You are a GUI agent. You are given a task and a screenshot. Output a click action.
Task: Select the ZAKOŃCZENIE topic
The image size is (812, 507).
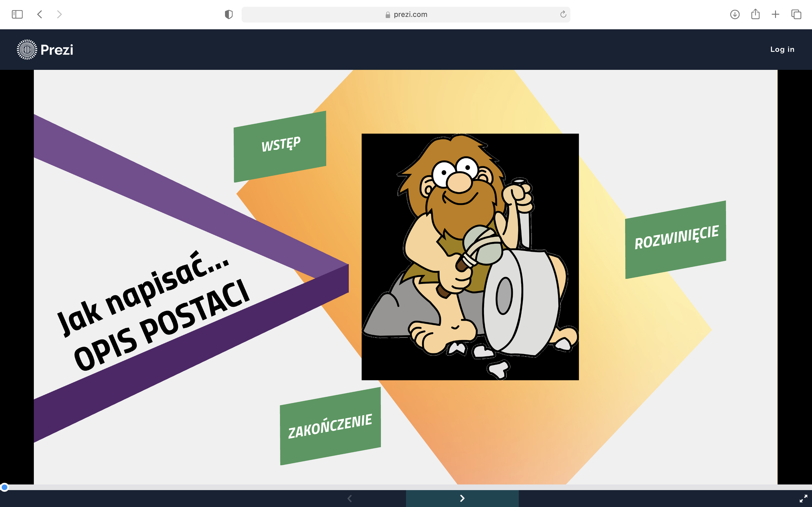coord(330,426)
